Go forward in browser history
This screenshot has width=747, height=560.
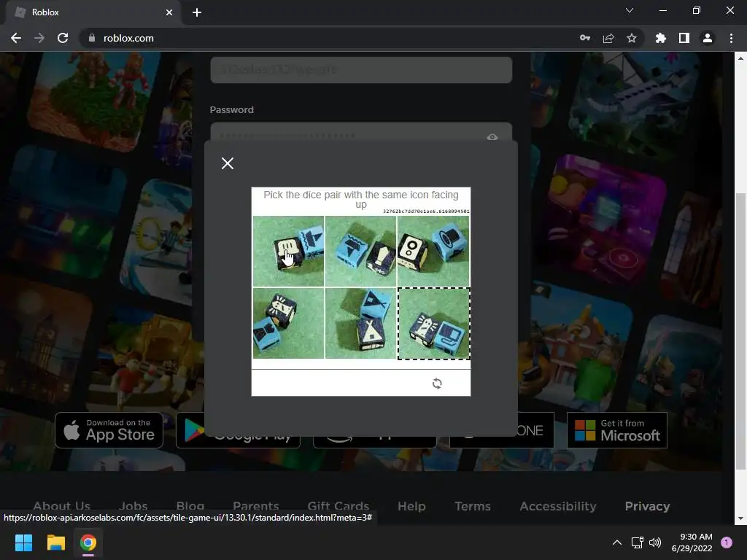point(39,38)
